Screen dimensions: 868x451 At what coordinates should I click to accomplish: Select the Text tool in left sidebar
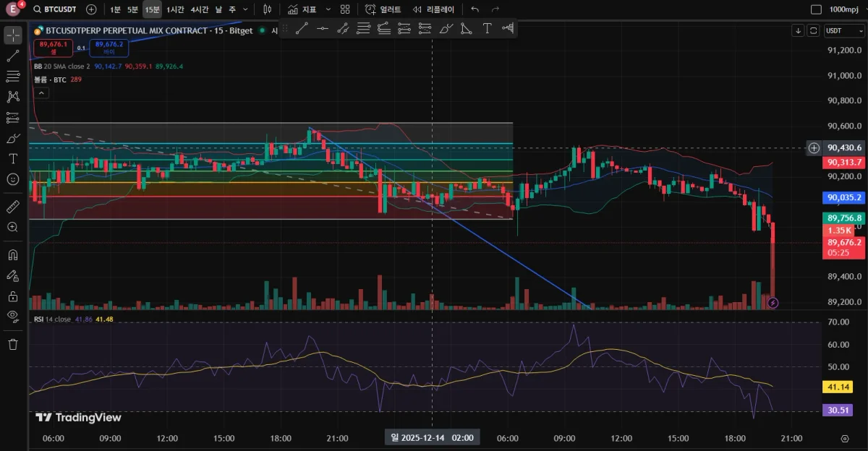coord(13,158)
